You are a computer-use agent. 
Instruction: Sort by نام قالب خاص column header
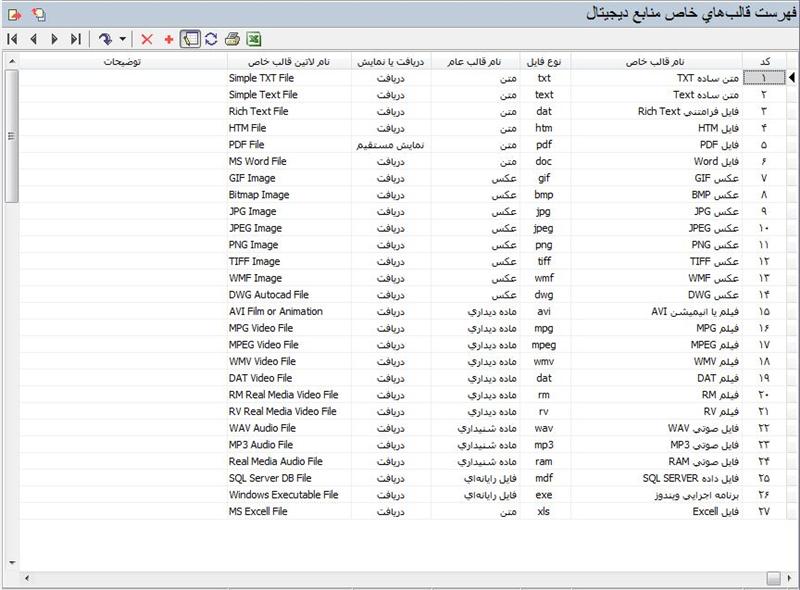pyautogui.click(x=656, y=62)
